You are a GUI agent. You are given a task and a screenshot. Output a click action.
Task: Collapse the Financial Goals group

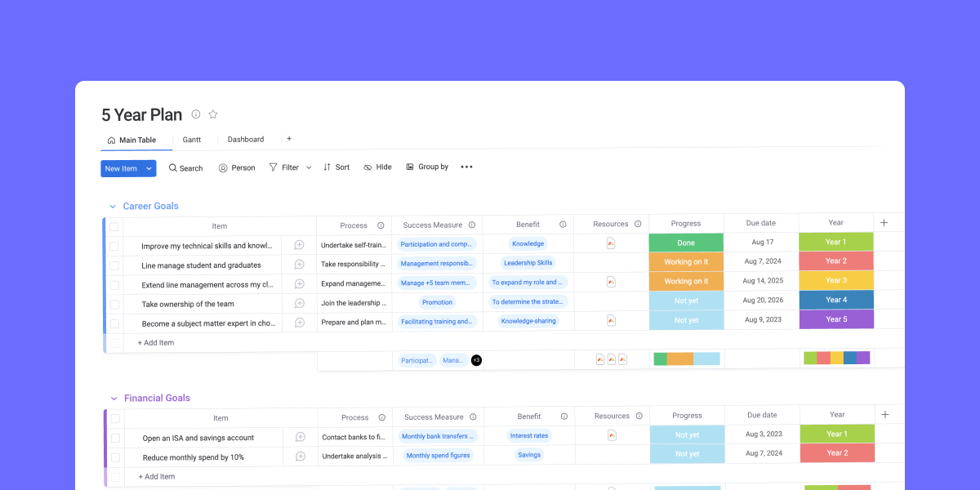[113, 398]
